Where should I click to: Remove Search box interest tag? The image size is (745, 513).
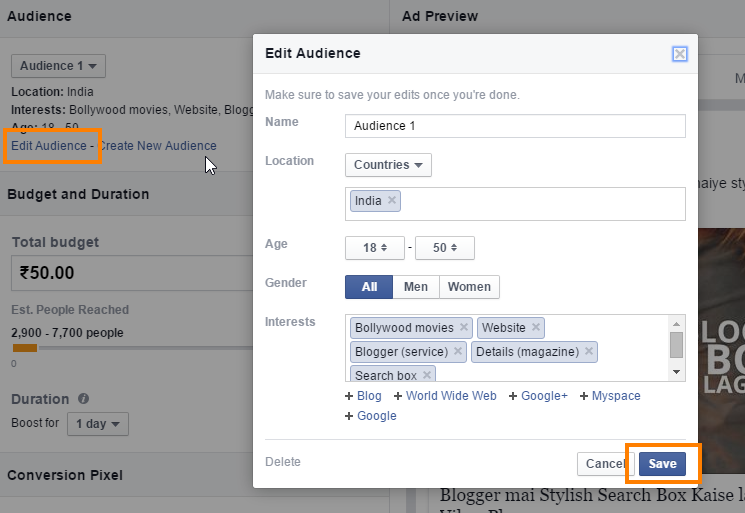427,375
